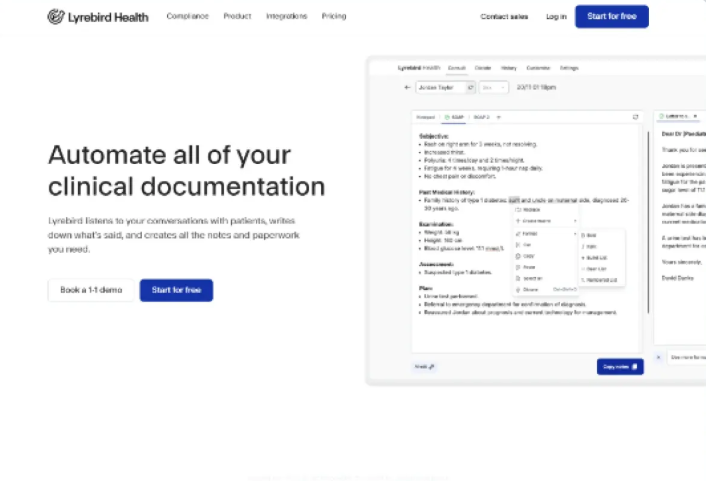This screenshot has width=706, height=481.
Task: Choose Replace in the context menu
Action: tap(546, 210)
